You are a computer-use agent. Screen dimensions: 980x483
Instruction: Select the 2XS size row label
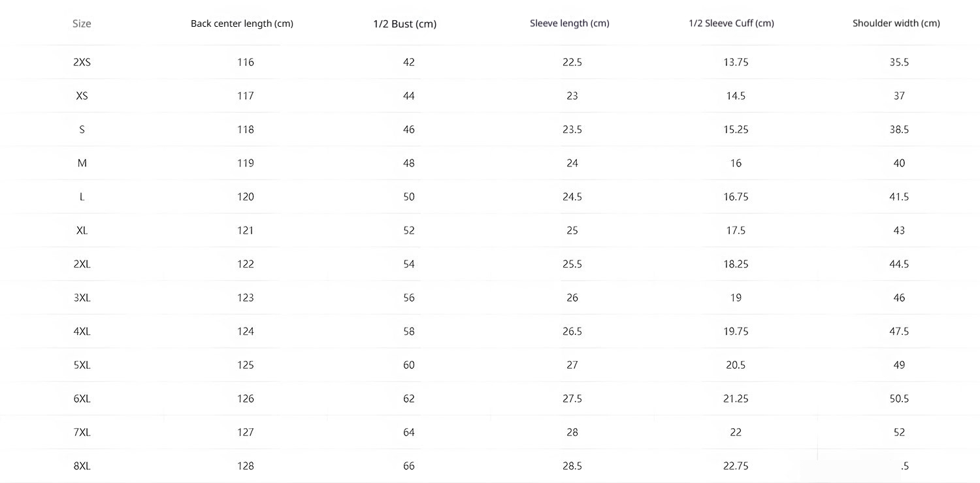82,62
